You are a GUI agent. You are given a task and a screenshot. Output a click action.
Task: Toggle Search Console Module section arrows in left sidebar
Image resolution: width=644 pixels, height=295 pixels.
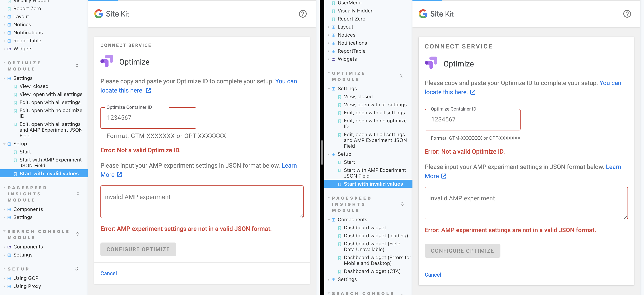(x=78, y=234)
